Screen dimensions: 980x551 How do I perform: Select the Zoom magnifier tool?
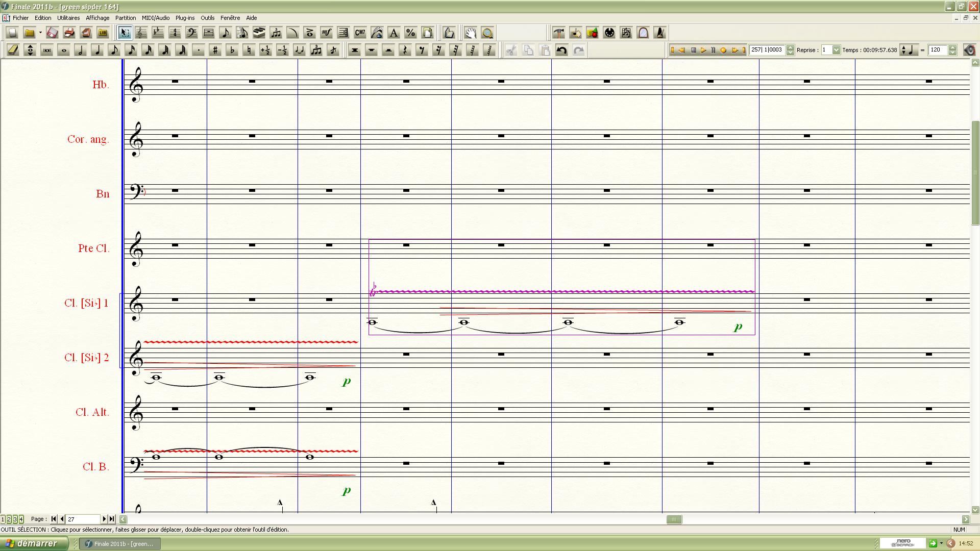(487, 33)
